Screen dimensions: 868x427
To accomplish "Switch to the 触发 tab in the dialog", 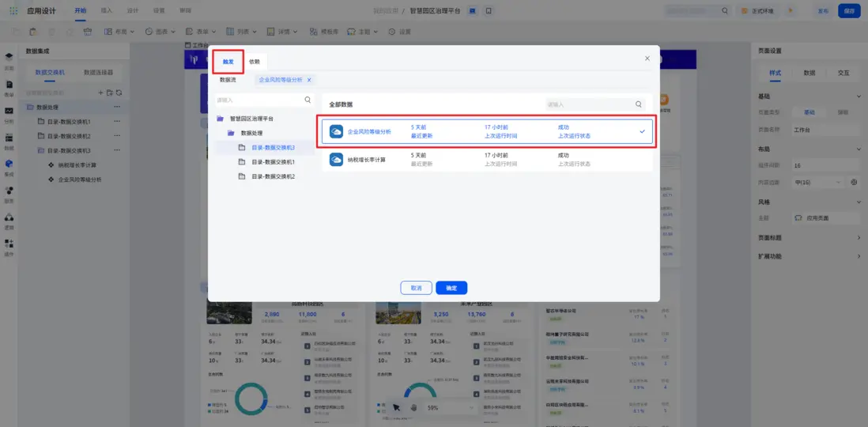I will pos(228,62).
